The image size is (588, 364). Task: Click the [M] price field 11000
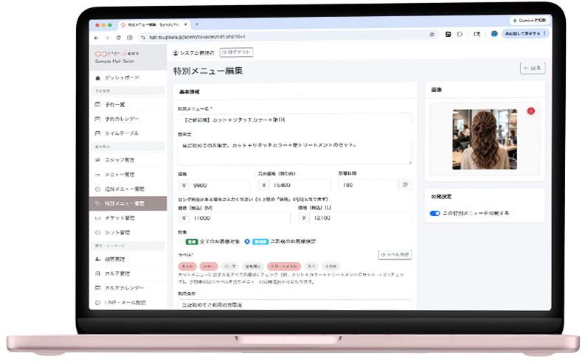click(240, 218)
